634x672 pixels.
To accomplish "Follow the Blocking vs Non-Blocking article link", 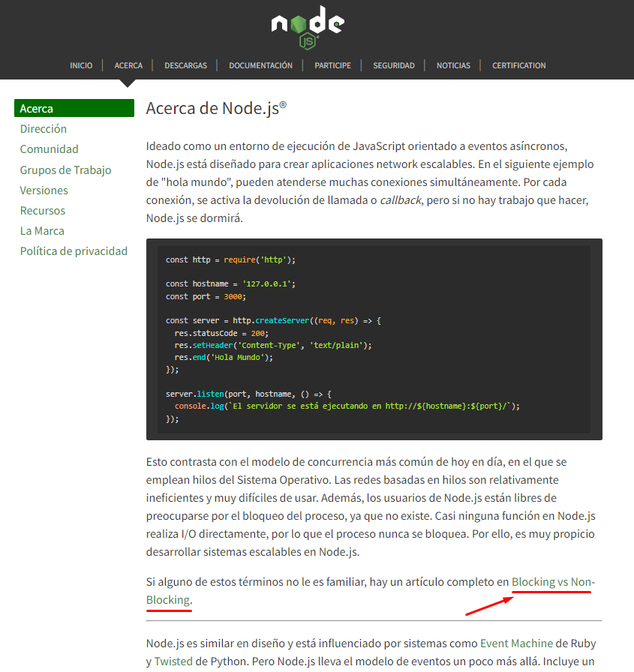I will coord(553,582).
